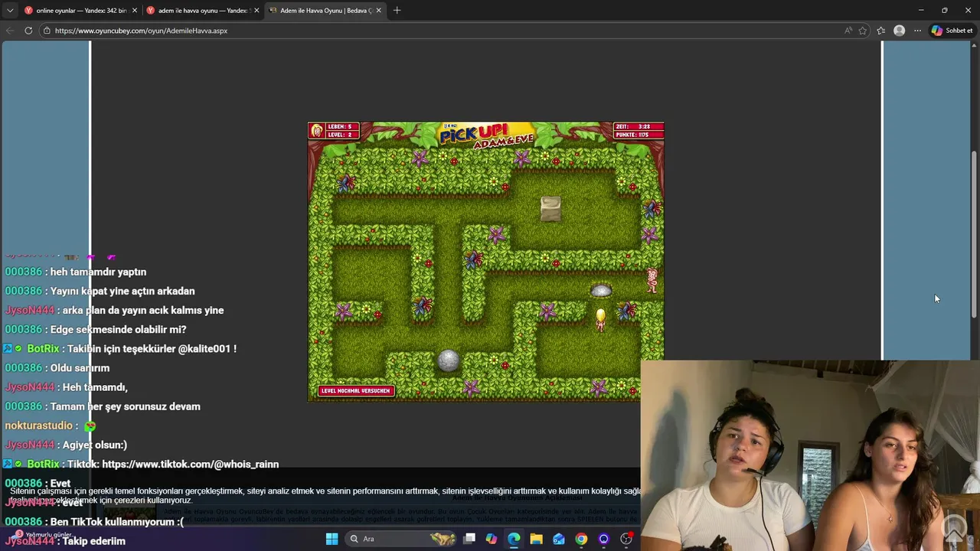Image resolution: width=980 pixels, height=551 pixels.
Task: Close the "online oyunlar" tab
Action: (135, 11)
